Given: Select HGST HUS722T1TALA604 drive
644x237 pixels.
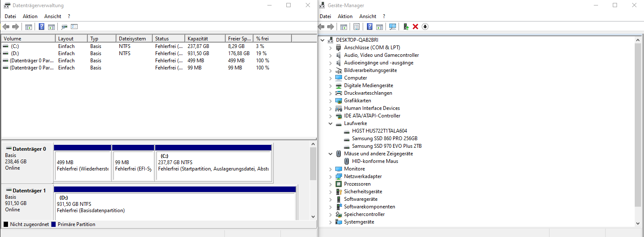Looking at the screenshot, I should click(380, 131).
